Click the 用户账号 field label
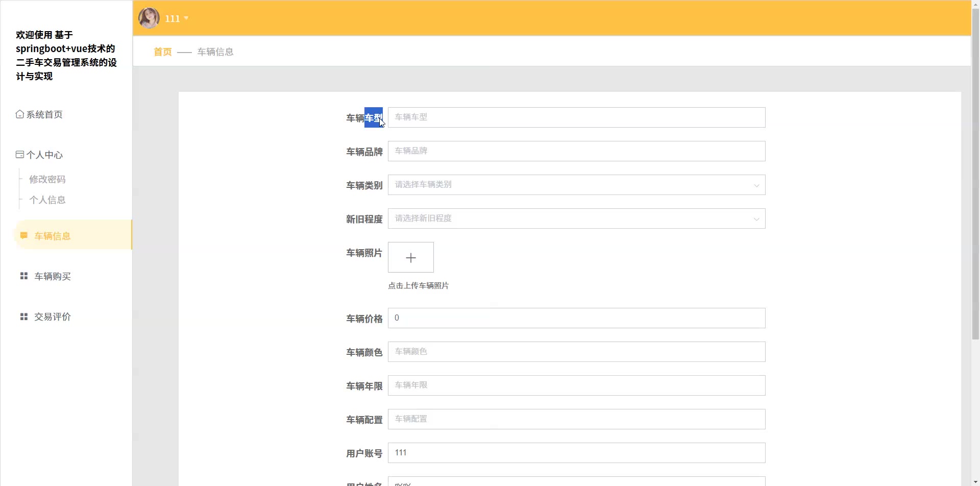The width and height of the screenshot is (980, 486). click(x=364, y=453)
